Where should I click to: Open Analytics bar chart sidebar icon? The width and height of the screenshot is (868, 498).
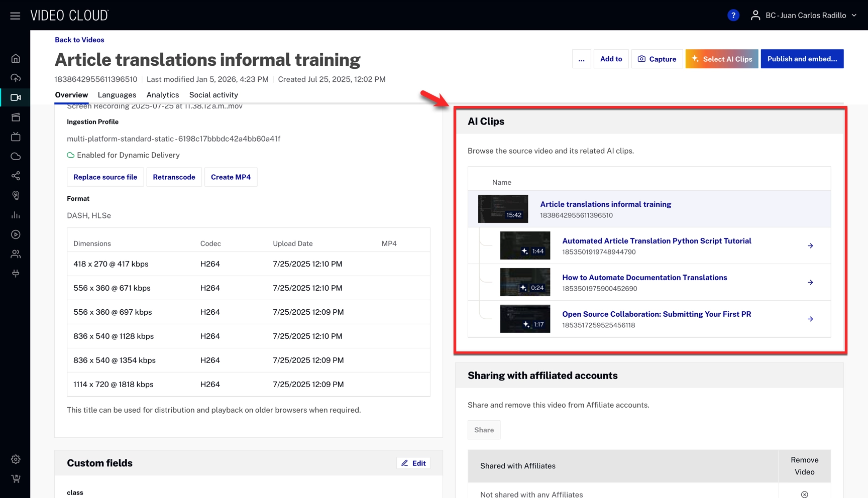[16, 215]
